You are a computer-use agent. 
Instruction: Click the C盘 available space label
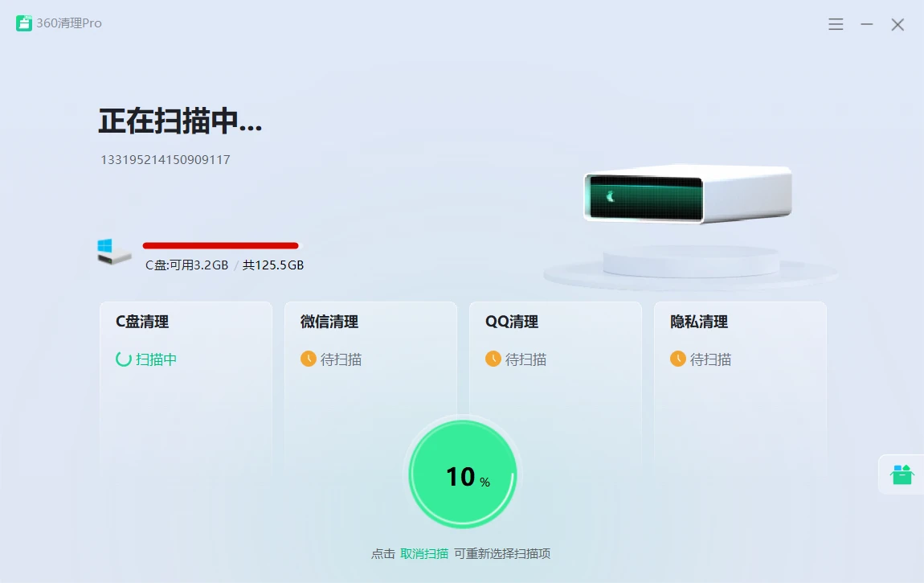[186, 265]
